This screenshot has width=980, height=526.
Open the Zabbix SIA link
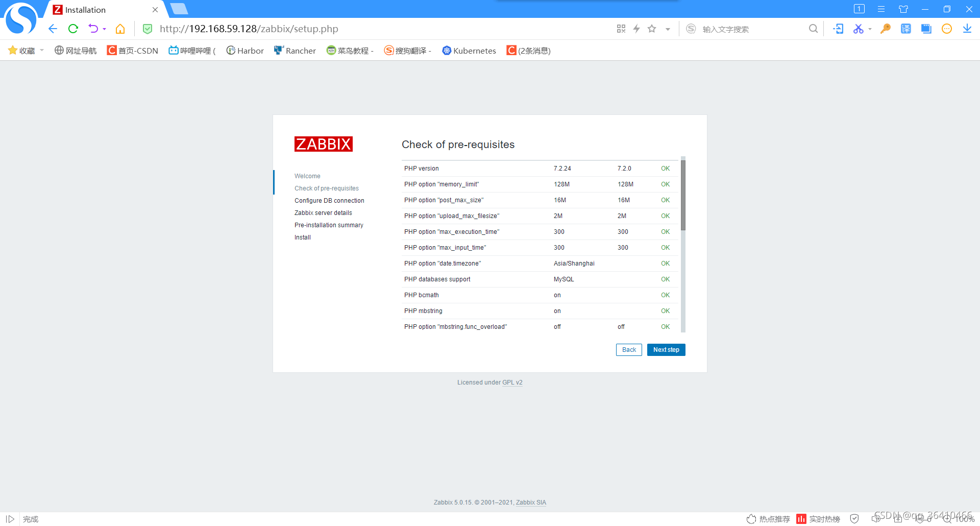531,503
